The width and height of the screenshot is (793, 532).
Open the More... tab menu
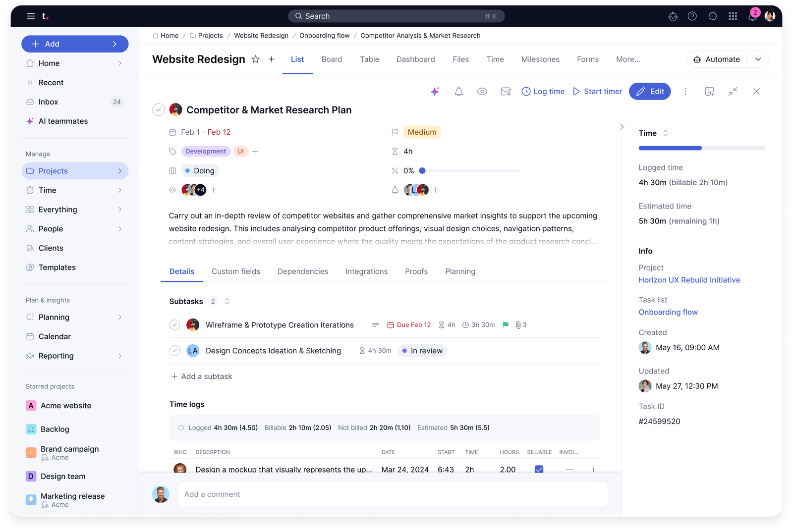click(628, 59)
